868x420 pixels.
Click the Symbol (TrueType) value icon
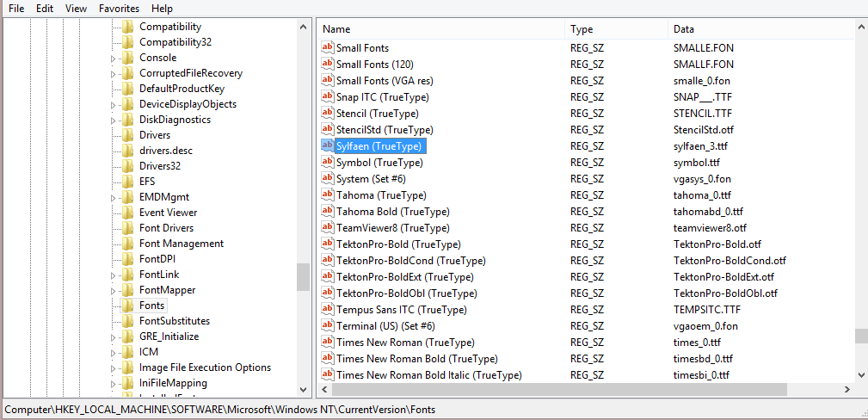click(x=327, y=162)
